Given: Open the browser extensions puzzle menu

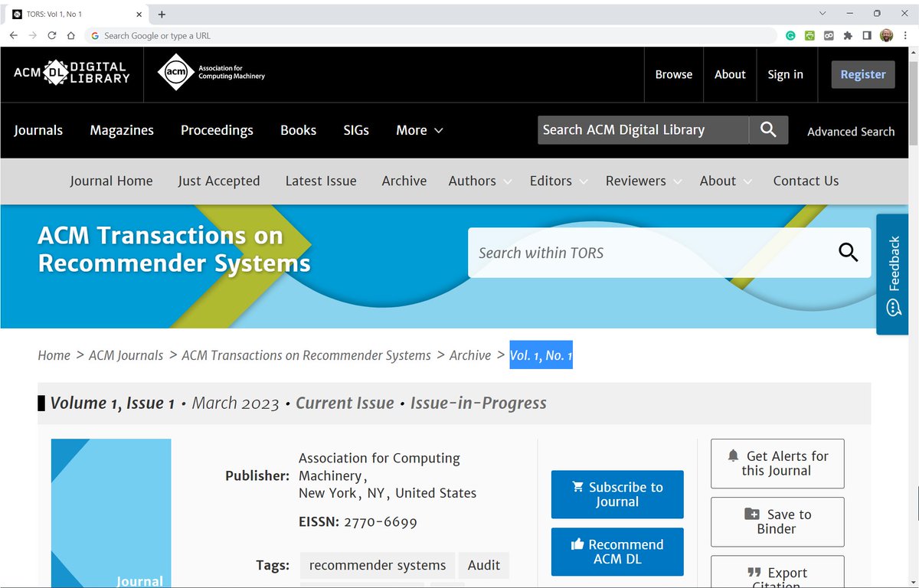Looking at the screenshot, I should tap(849, 35).
